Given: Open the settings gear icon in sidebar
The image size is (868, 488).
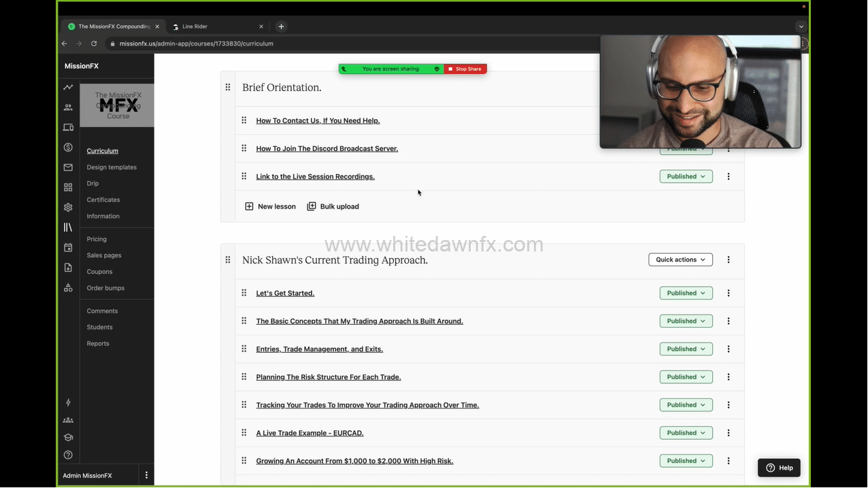Looking at the screenshot, I should click(x=68, y=207).
